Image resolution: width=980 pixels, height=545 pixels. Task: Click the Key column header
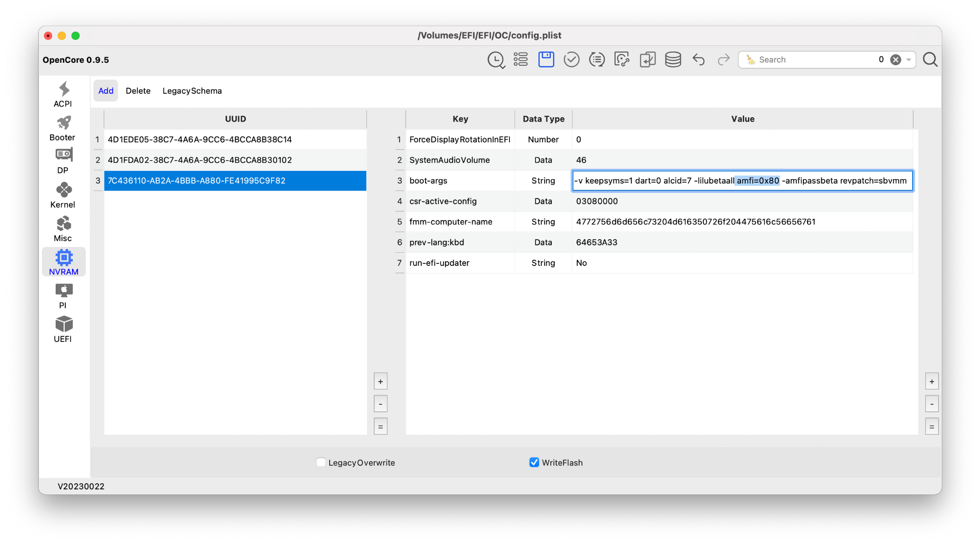(460, 119)
